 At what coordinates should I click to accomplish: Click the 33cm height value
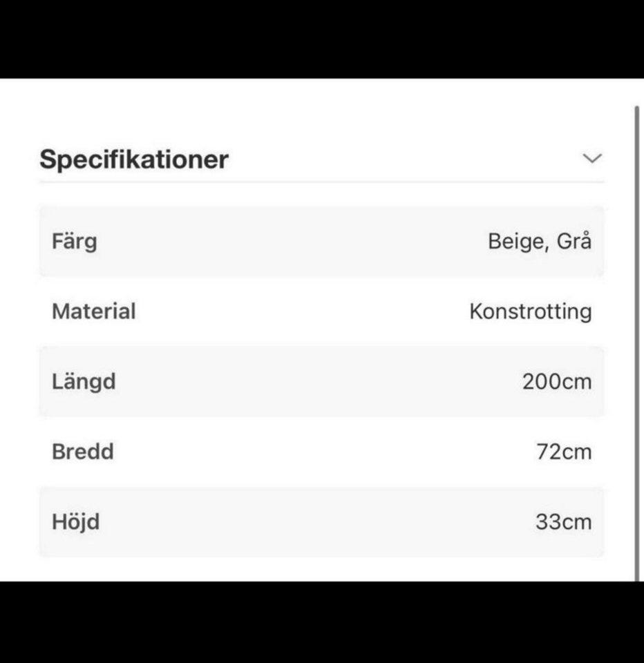click(x=563, y=522)
